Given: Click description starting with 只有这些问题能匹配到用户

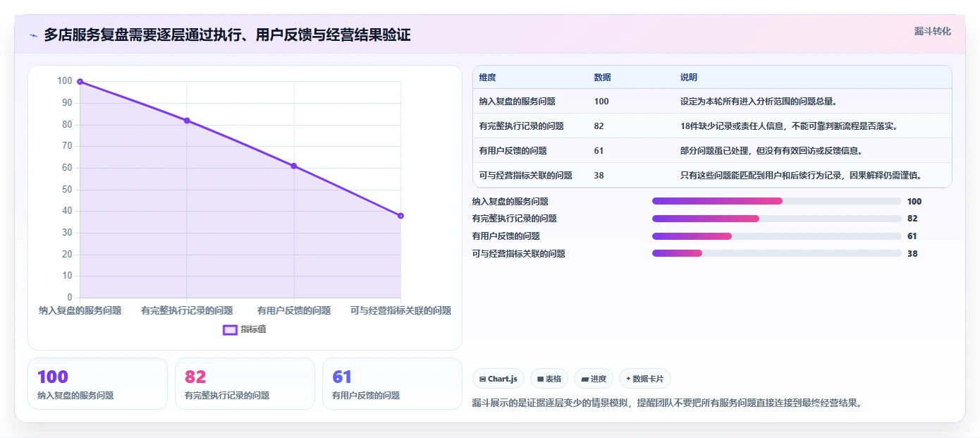Looking at the screenshot, I should 801,176.
